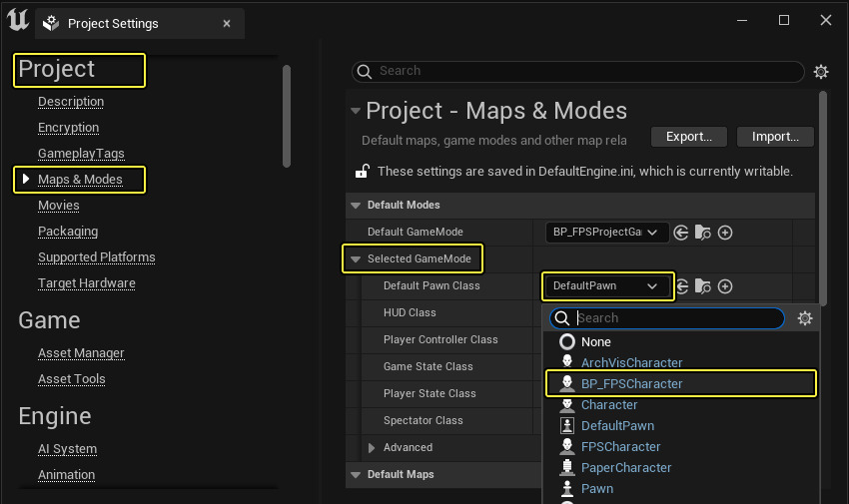This screenshot has height=504, width=849.
Task: Collapse the Default Modes section
Action: click(356, 205)
